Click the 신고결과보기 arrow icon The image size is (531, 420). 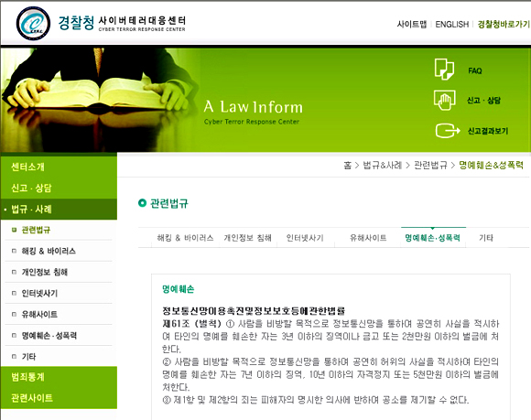pyautogui.click(x=448, y=131)
